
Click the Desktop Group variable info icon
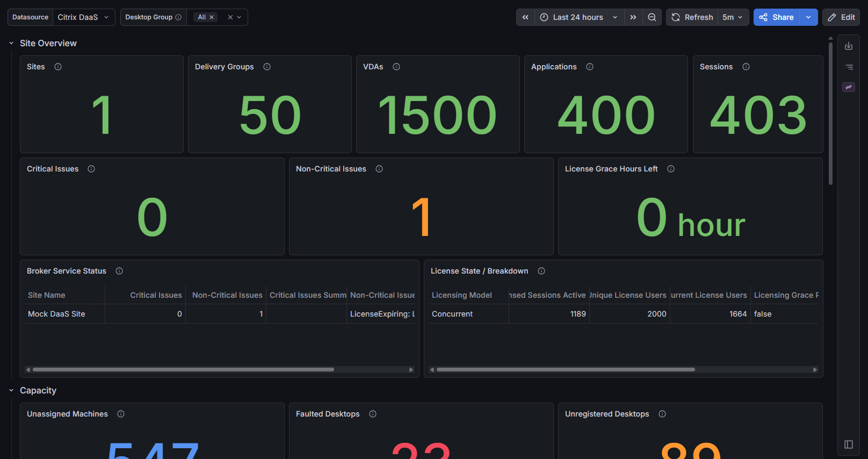coord(178,17)
